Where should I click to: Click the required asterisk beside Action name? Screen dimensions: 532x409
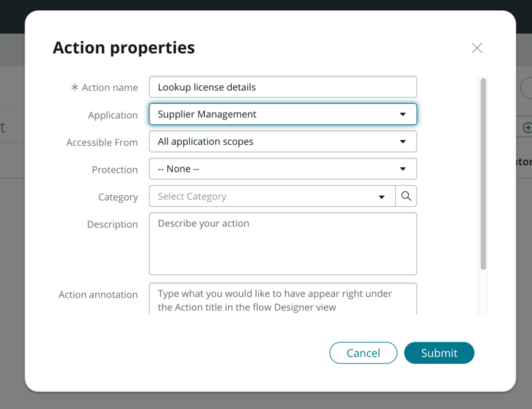click(x=74, y=87)
